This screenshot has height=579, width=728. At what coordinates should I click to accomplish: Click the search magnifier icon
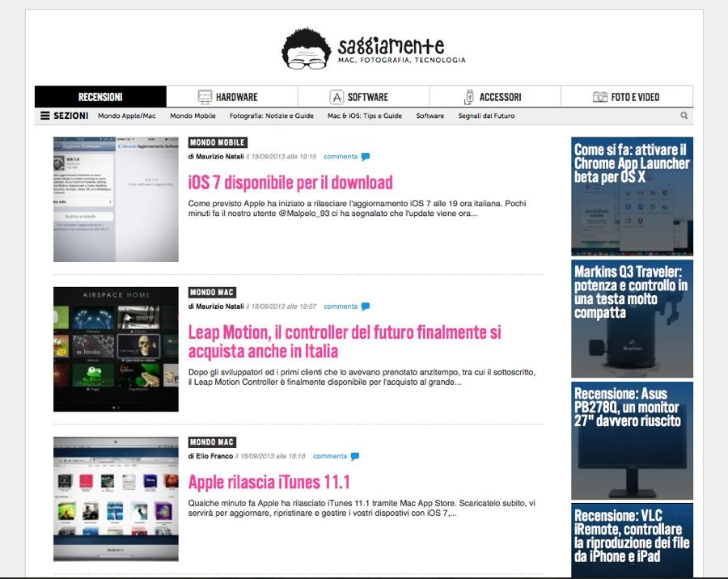pos(684,116)
